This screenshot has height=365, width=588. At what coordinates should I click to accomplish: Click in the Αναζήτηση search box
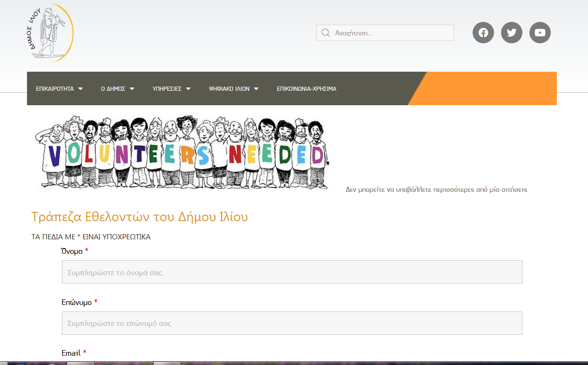click(x=391, y=33)
